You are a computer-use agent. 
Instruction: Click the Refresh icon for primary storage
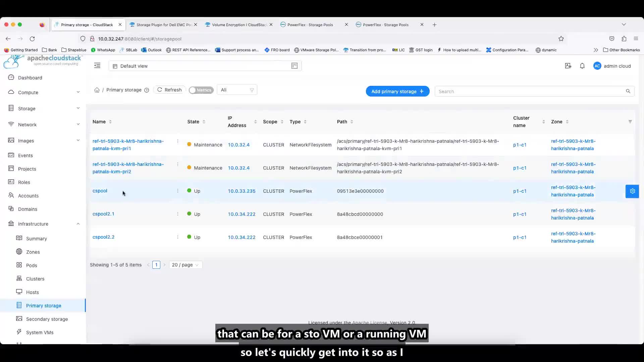click(159, 89)
